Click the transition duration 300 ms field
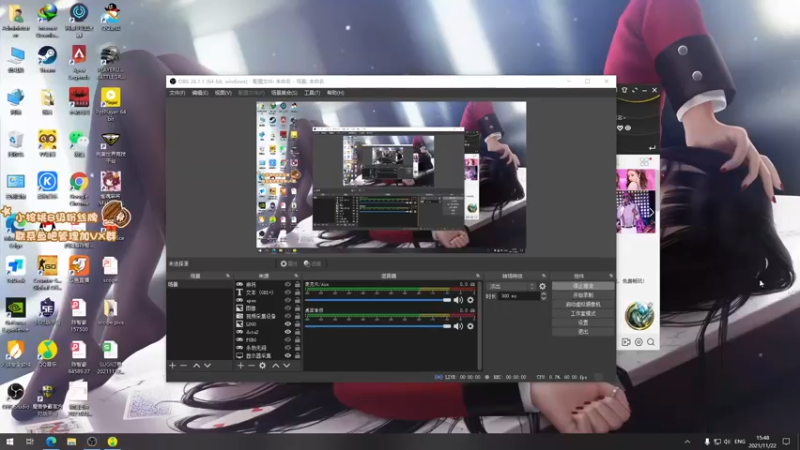Screen dimensions: 800x450 519,296
